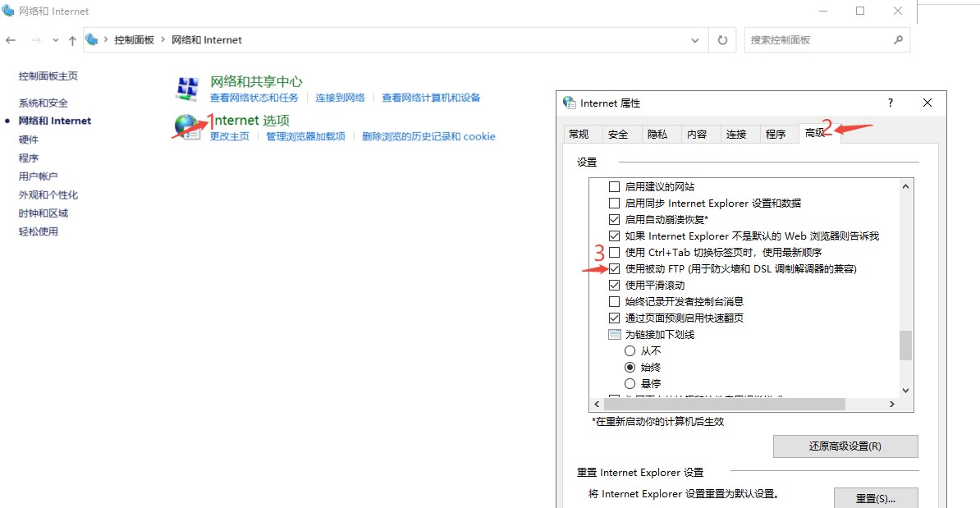Enable 始终记录开发者控制台消息 checkbox

615,301
